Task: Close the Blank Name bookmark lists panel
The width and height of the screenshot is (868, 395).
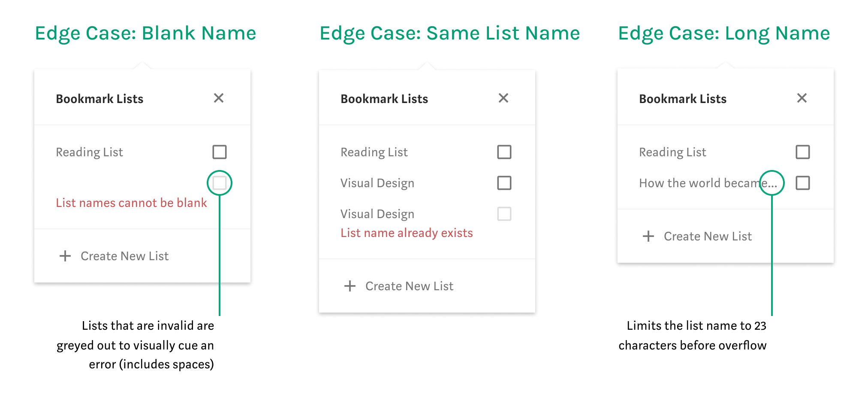Action: coord(219,98)
